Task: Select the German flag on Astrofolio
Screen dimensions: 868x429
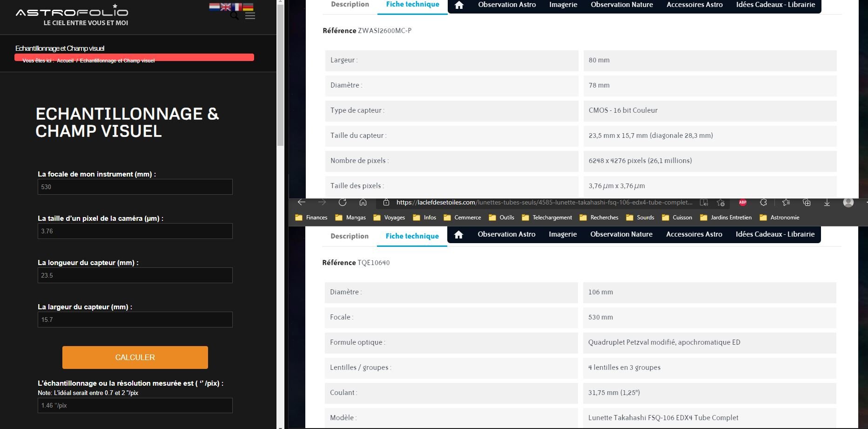Action: click(x=248, y=7)
